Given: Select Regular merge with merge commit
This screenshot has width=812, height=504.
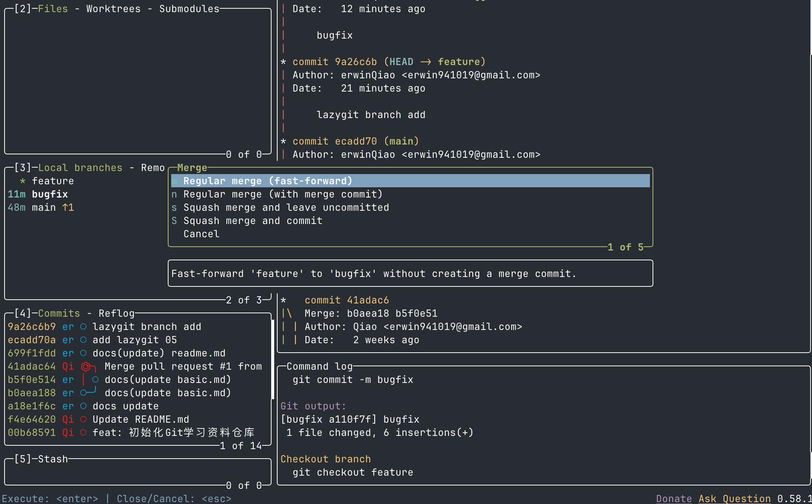Looking at the screenshot, I should pyautogui.click(x=283, y=194).
